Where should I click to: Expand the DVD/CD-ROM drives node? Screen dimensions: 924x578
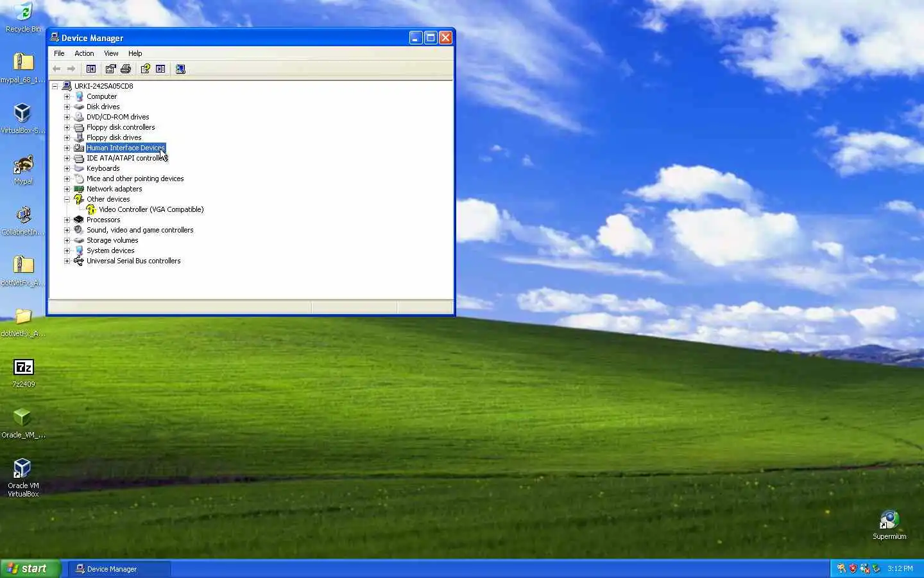pyautogui.click(x=67, y=117)
